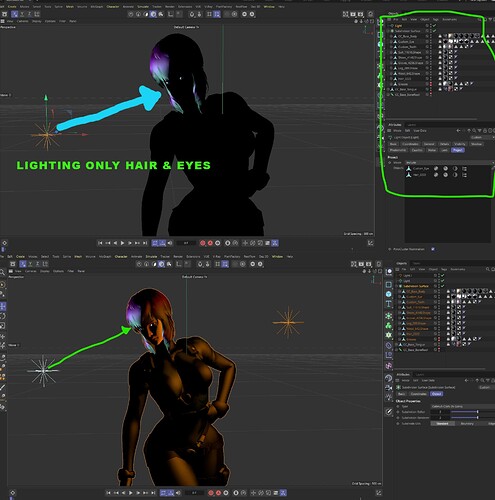Select the Move tool in lower screenshot's left palette
Screen dimensions: 495x500
pos(3,306)
